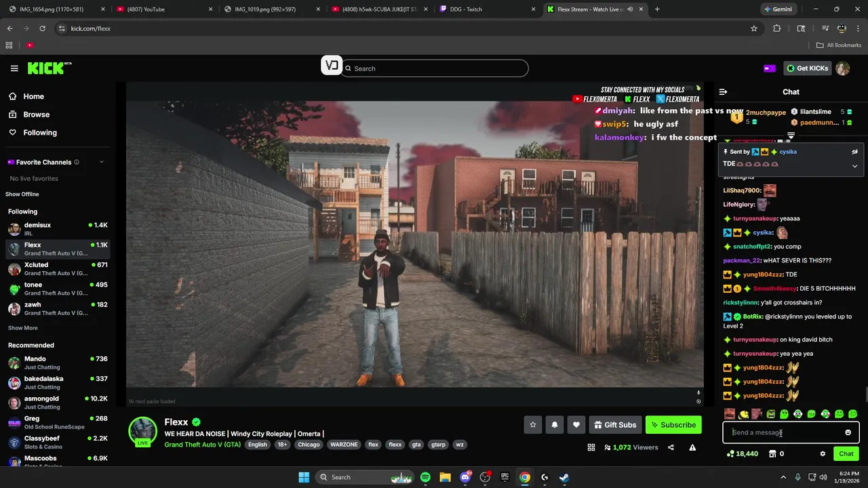This screenshot has height=488, width=868.
Task: Switch to the (4807) YouTube tab
Action: pyautogui.click(x=163, y=9)
